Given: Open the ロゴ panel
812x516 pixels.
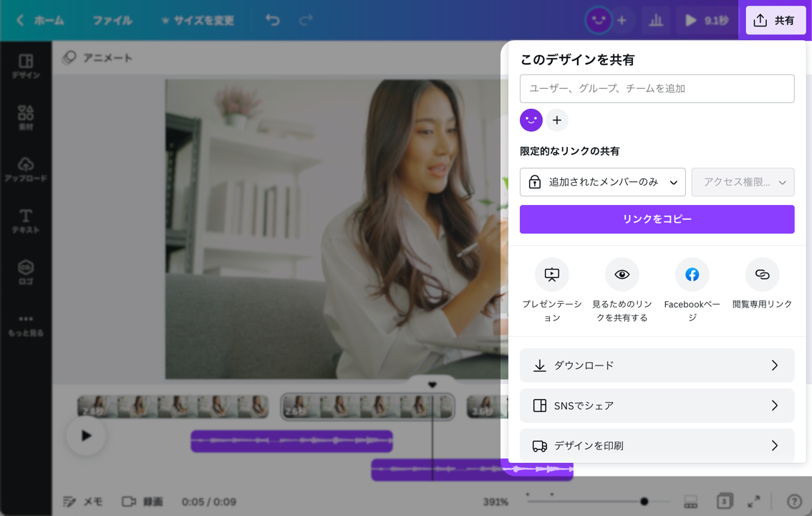Looking at the screenshot, I should pos(26,272).
